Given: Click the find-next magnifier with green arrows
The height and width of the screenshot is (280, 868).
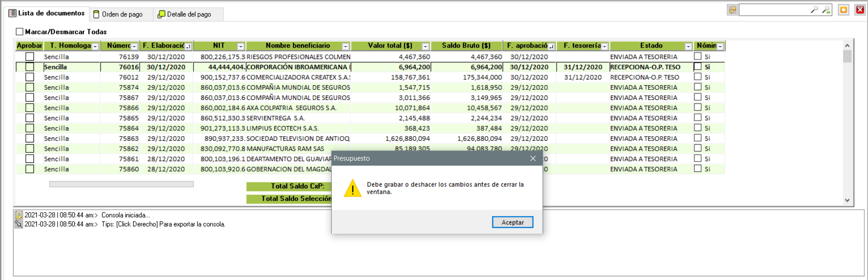Looking at the screenshot, I should [x=826, y=10].
